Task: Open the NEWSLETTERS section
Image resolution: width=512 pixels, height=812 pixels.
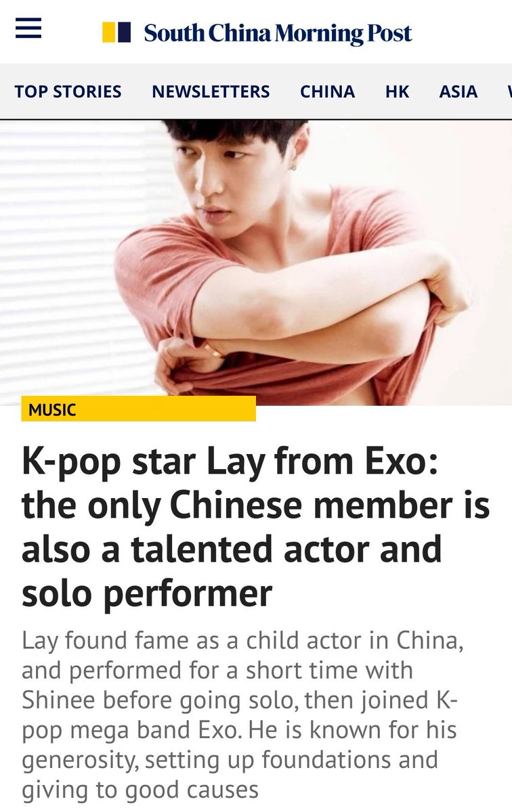Action: click(211, 91)
